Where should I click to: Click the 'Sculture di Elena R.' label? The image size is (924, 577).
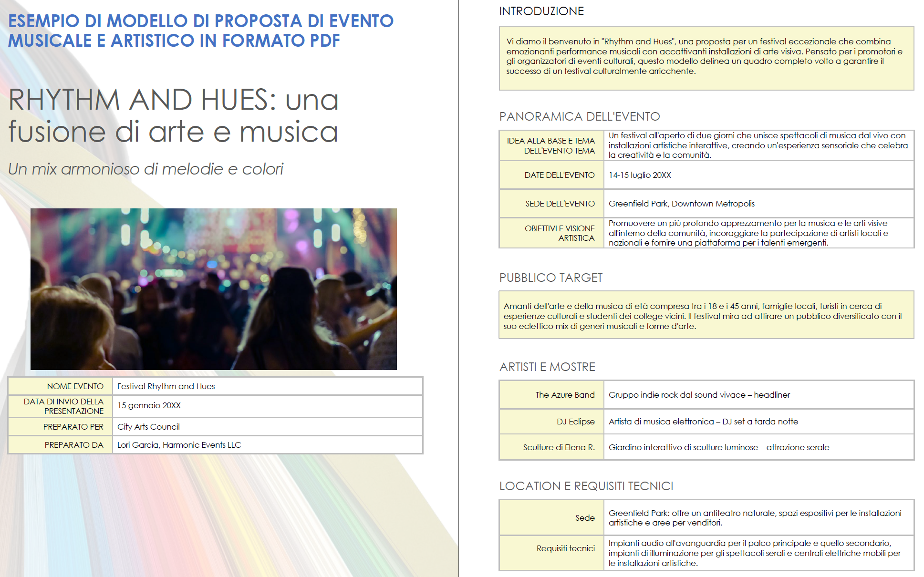click(551, 447)
